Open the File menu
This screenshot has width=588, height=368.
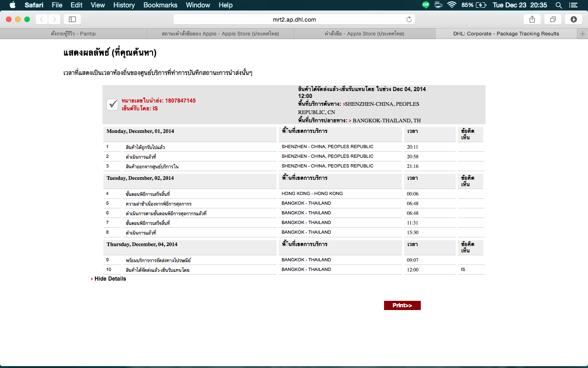(x=57, y=5)
